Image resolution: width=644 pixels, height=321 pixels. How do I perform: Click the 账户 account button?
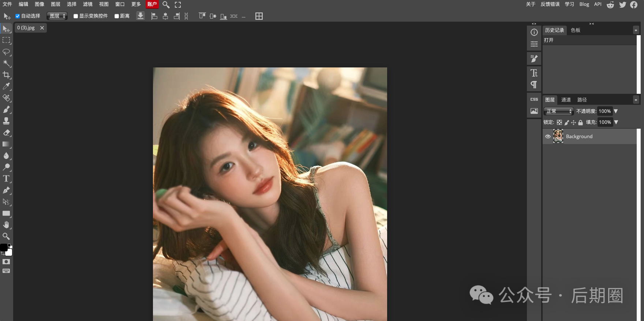point(152,4)
